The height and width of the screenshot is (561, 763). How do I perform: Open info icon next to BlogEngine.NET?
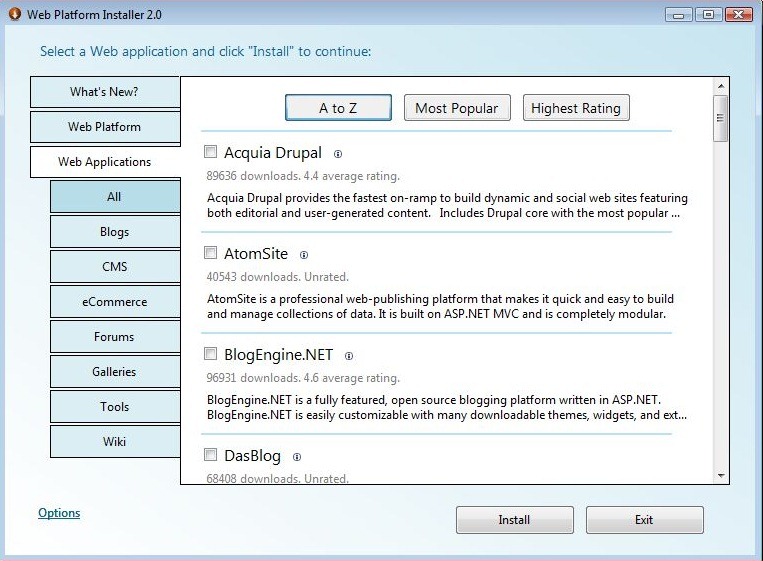tap(348, 356)
